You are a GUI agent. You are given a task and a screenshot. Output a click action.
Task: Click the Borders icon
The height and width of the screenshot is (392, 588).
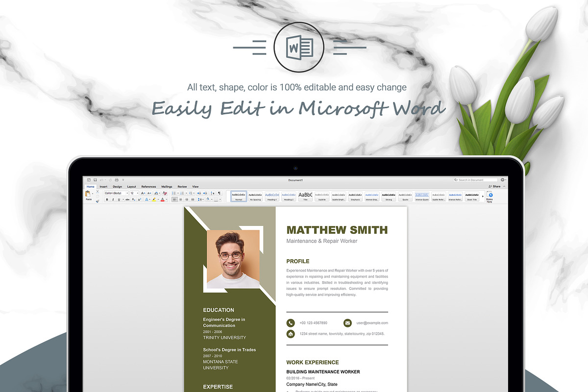click(216, 199)
